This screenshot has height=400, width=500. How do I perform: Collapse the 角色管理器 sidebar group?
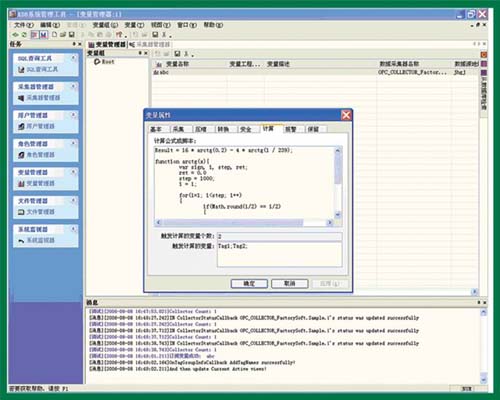pyautogui.click(x=74, y=144)
